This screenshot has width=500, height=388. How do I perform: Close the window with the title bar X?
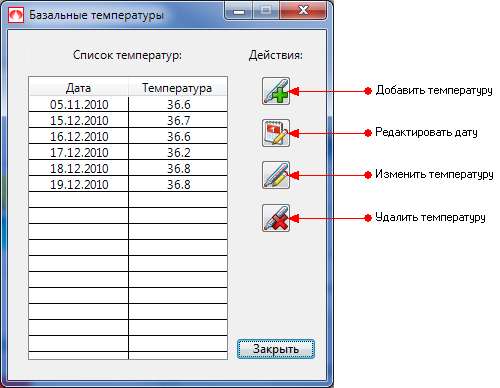pyautogui.click(x=303, y=11)
